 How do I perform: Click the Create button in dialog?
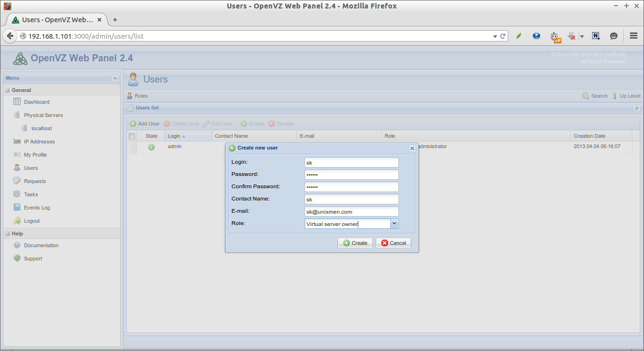[355, 243]
